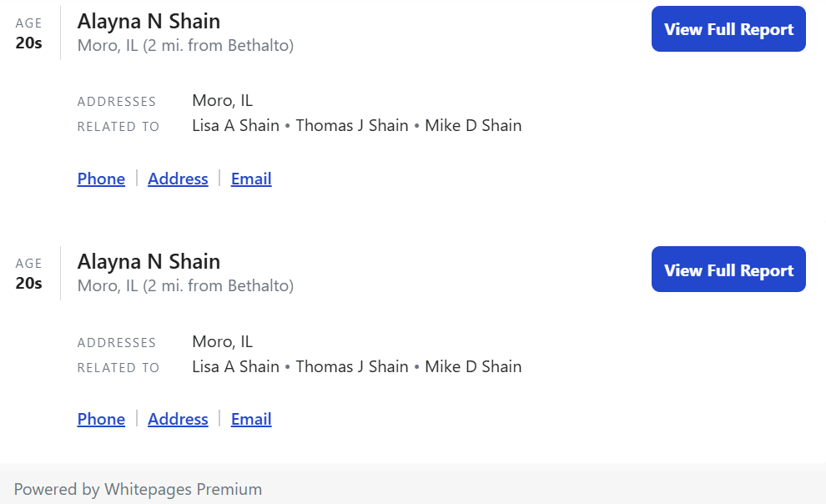Click the second Alayna N Shain name heading
The width and height of the screenshot is (826, 504).
[x=149, y=261]
